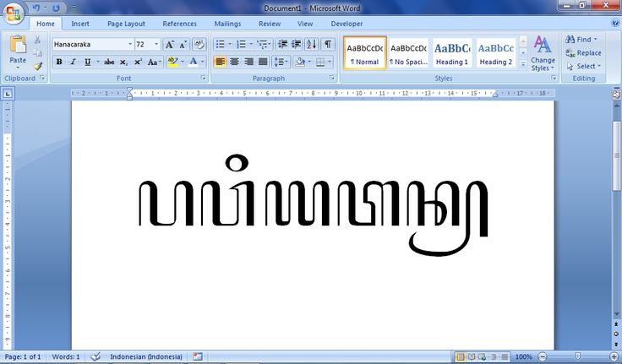Switch to the Insert tab
This screenshot has width=622, height=364.
pos(80,24)
